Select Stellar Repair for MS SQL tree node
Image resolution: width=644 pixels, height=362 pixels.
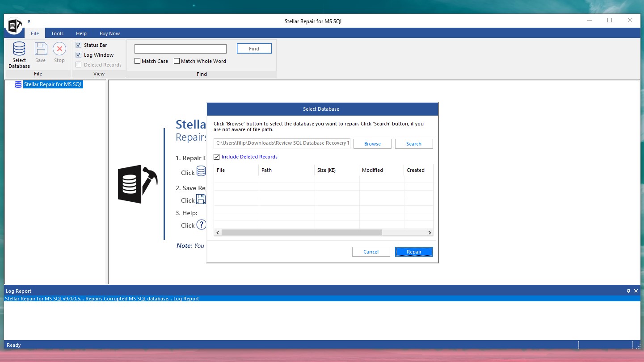53,84
